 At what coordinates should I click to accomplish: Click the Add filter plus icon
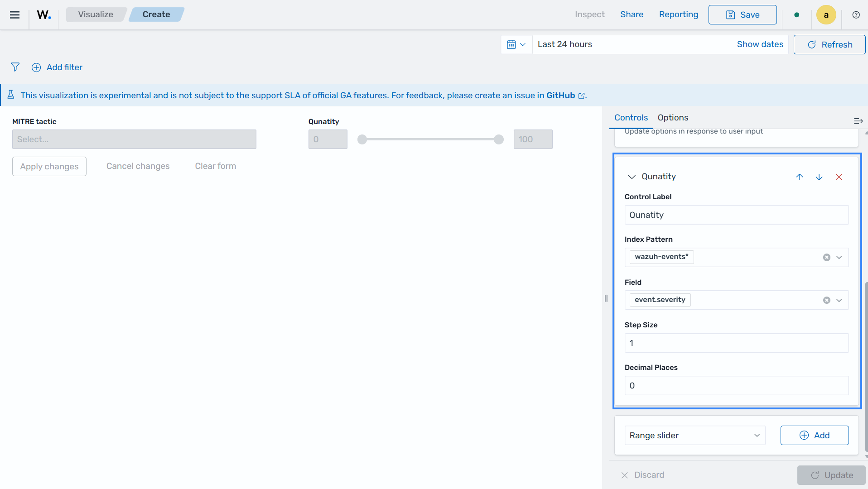36,67
